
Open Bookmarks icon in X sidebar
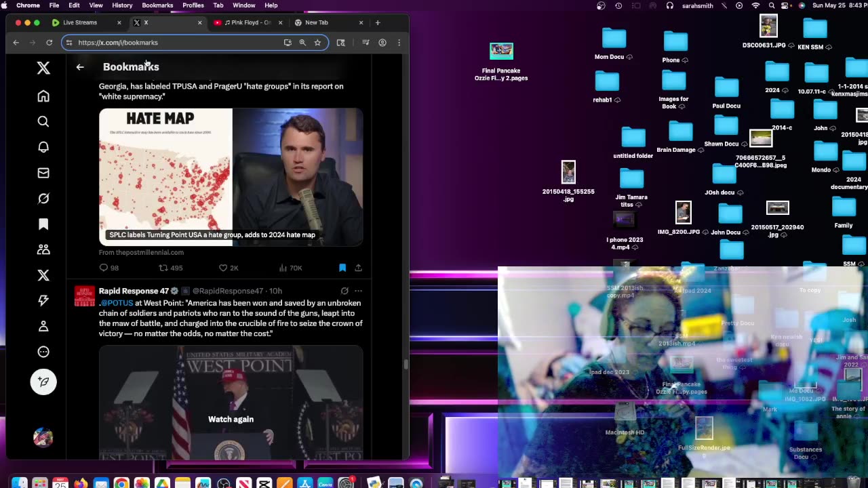[43, 224]
